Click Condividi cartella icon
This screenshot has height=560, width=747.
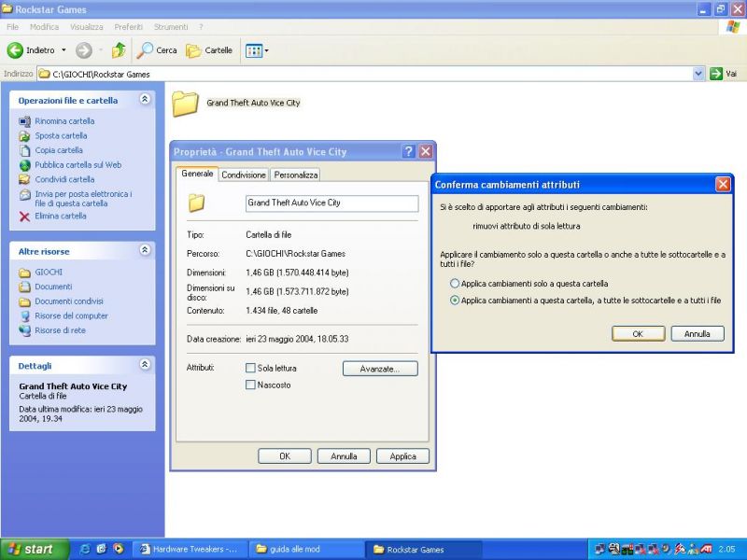(x=24, y=179)
